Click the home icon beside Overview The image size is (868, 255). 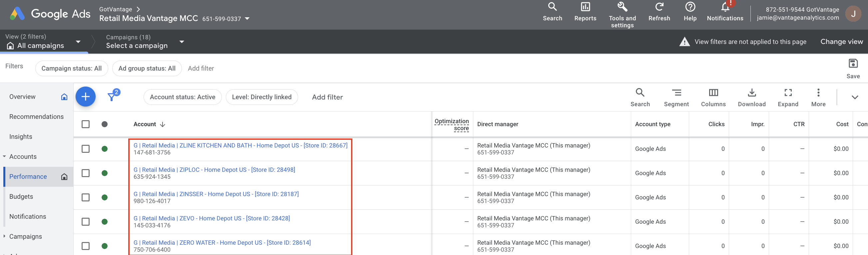(64, 97)
